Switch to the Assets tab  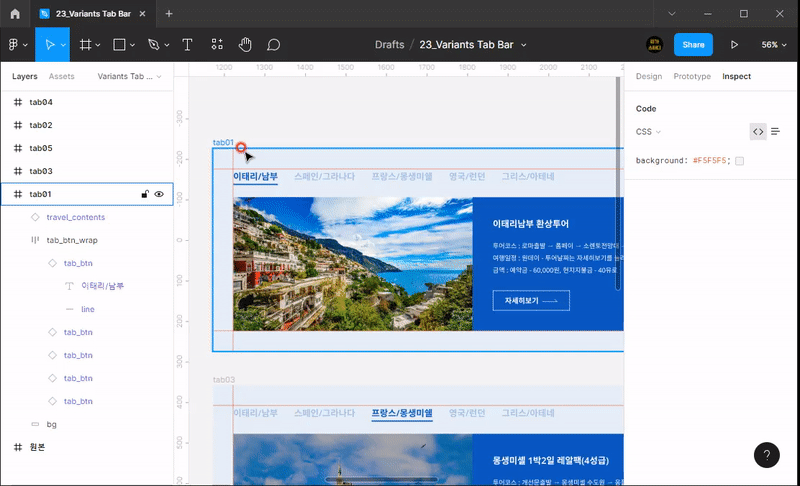pos(62,76)
